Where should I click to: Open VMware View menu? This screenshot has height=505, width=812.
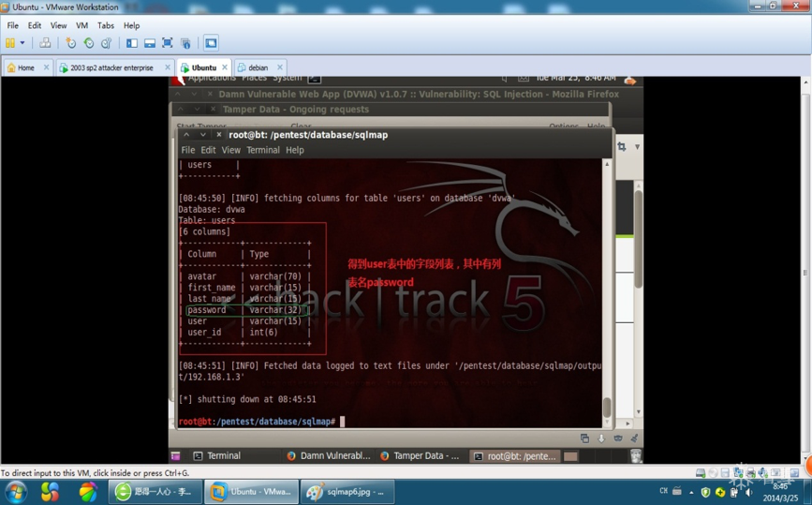(x=58, y=25)
